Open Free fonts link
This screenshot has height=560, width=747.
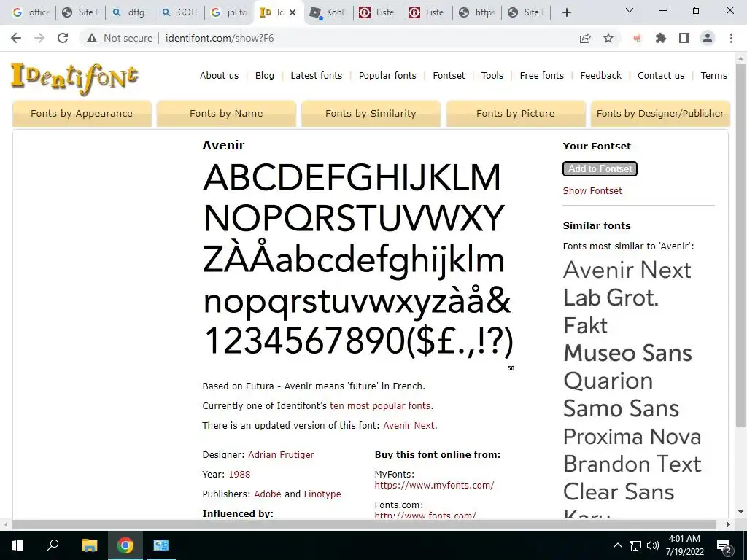pyautogui.click(x=542, y=75)
